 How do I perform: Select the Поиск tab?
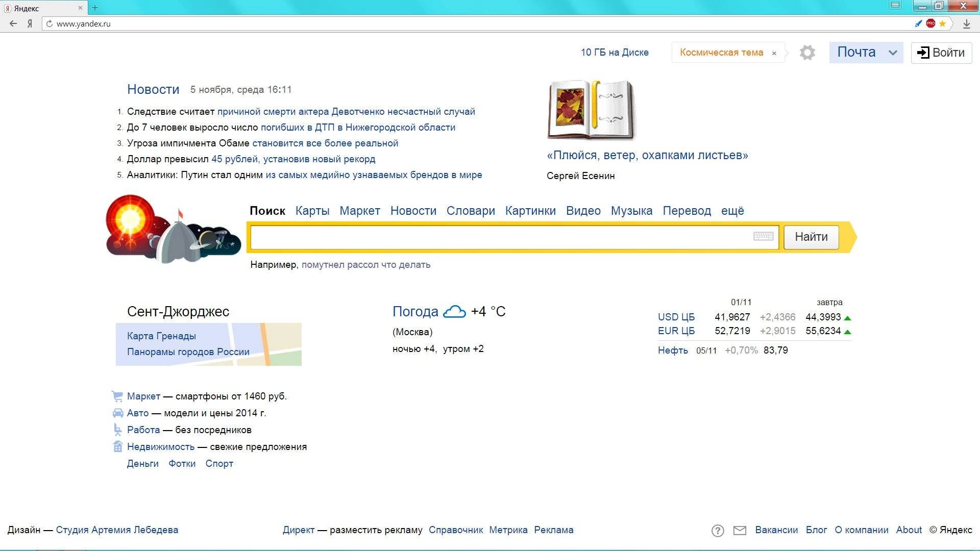click(x=267, y=211)
